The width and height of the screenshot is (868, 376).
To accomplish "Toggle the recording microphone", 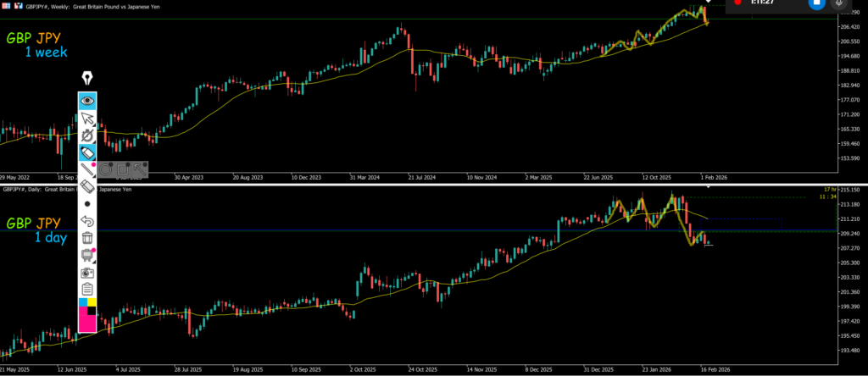I will pos(839,3).
